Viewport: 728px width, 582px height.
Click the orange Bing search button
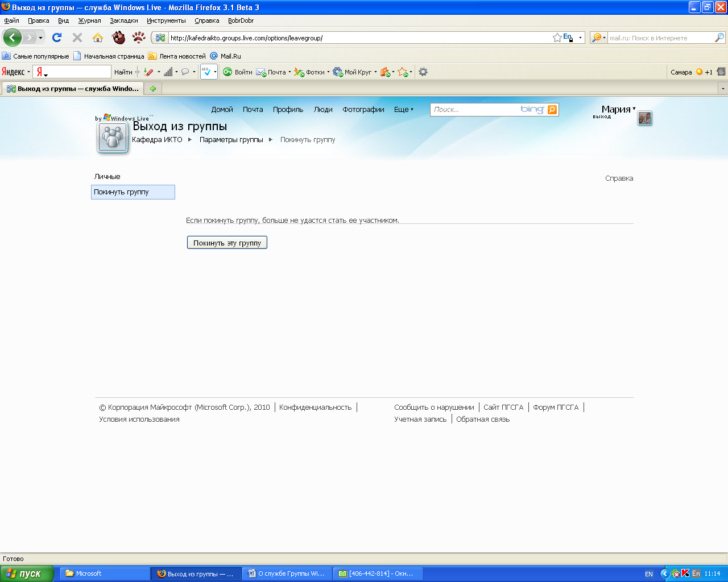pos(552,110)
